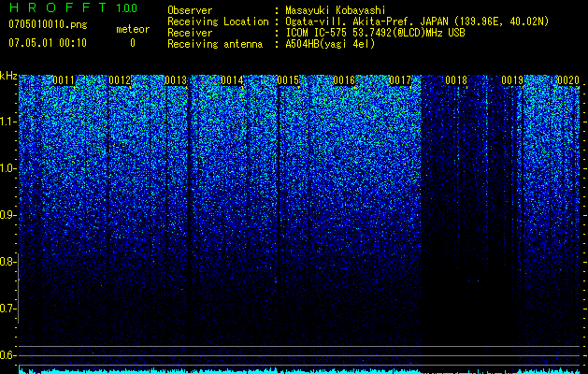The height and width of the screenshot is (374, 588).
Task: Click the 0018 time marker label
Action: (x=456, y=80)
